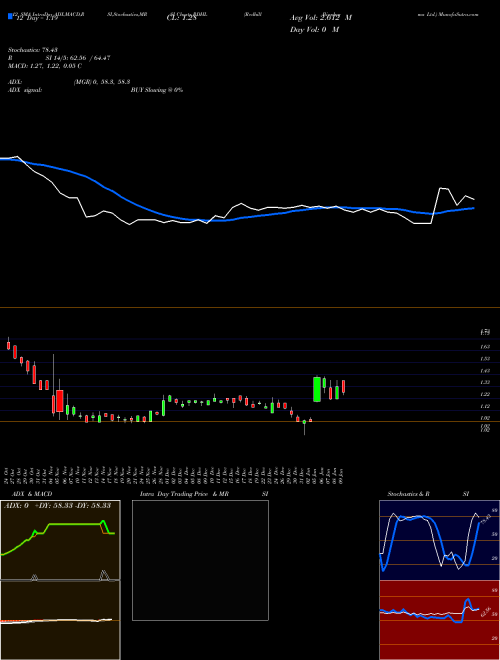Screen dimensions: 500x660
Task: Click the ADX '(MGR) 0, 58.3, 58.3' values
Action: 102,82
